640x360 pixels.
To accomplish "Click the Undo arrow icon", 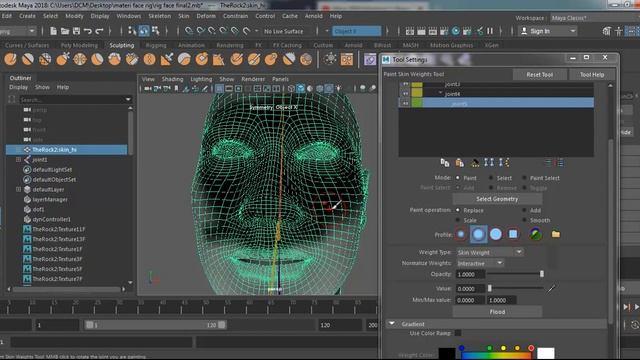I will click(88, 31).
